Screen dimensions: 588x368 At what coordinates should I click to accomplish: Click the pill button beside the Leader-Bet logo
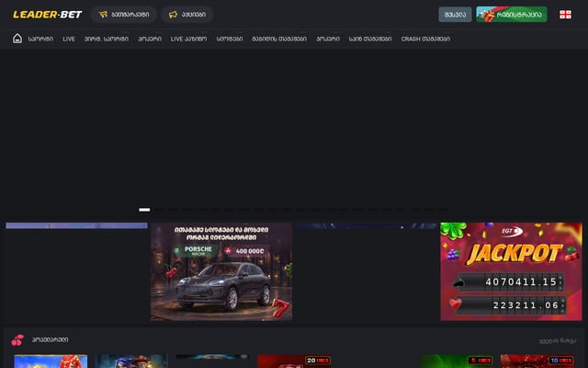point(123,15)
